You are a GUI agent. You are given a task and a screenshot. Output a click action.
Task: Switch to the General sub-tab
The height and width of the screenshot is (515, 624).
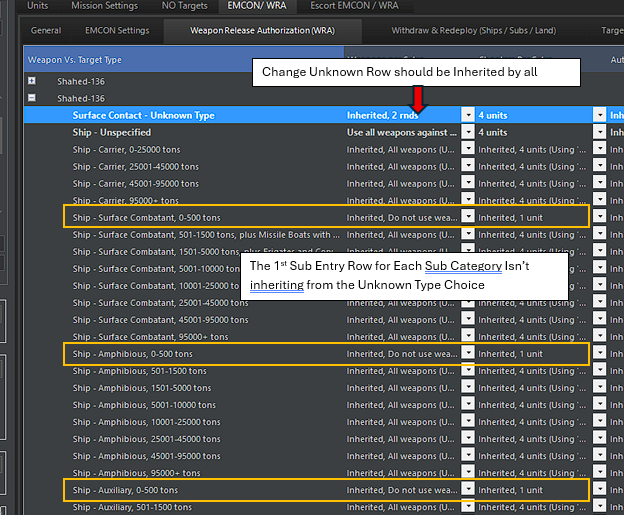(x=46, y=31)
